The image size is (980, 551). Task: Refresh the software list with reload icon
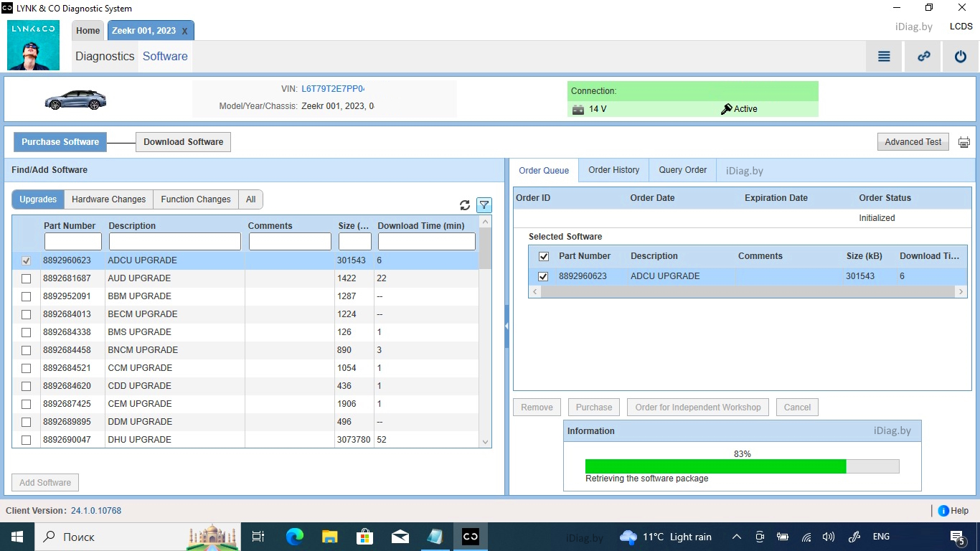(x=465, y=205)
